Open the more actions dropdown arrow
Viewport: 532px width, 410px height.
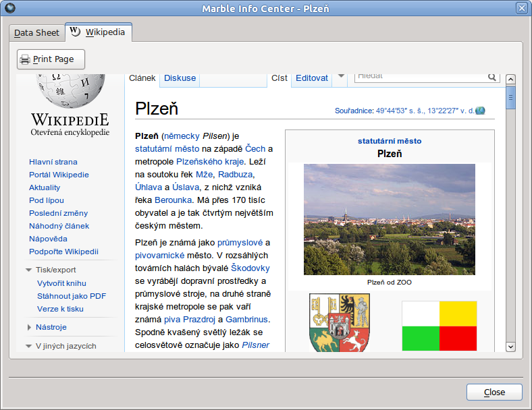pos(341,76)
